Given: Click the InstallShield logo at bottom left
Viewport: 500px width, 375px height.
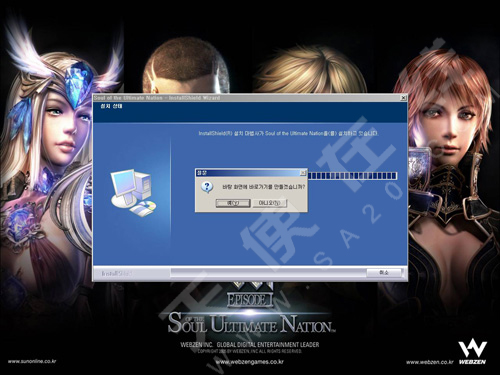Looking at the screenshot, I should click(x=117, y=273).
